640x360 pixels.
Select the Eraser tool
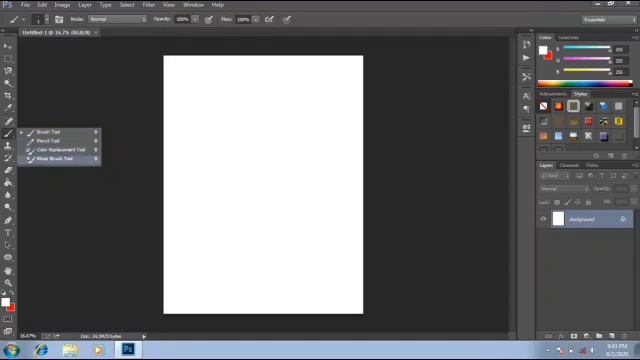click(x=8, y=170)
